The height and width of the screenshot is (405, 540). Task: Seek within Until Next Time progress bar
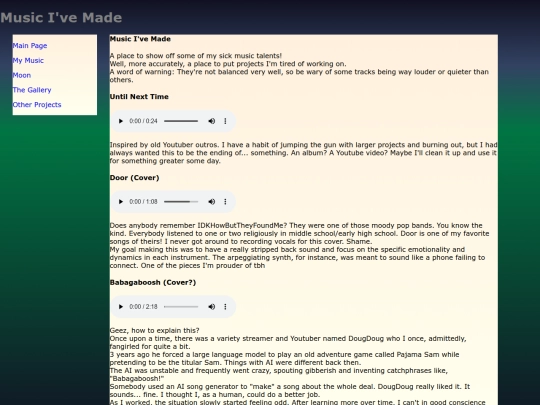click(x=181, y=121)
